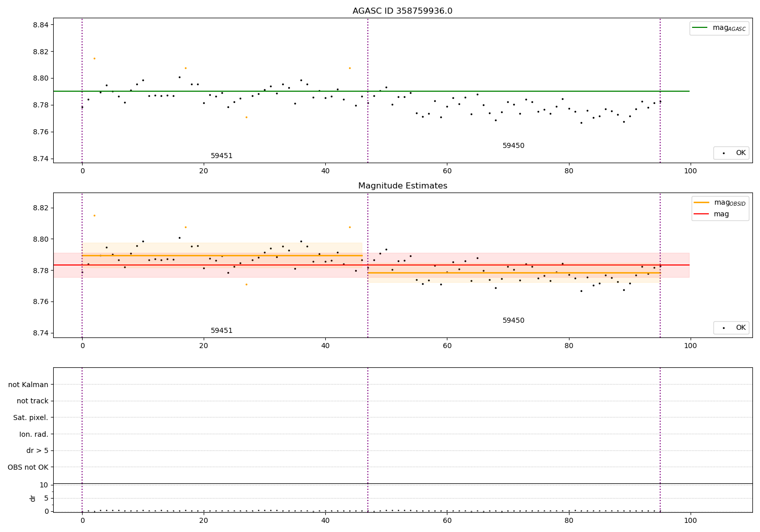Click the 8.82 tick label in middle plot
Image resolution: width=760 pixels, height=532 pixels.
[40, 208]
